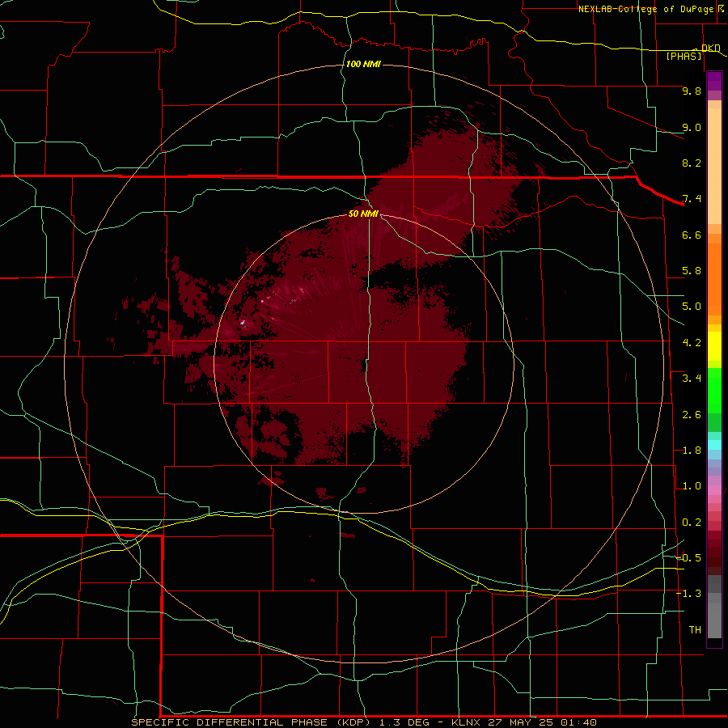Image resolution: width=728 pixels, height=728 pixels.
Task: Click the DKD label near top right
Action: click(x=711, y=48)
